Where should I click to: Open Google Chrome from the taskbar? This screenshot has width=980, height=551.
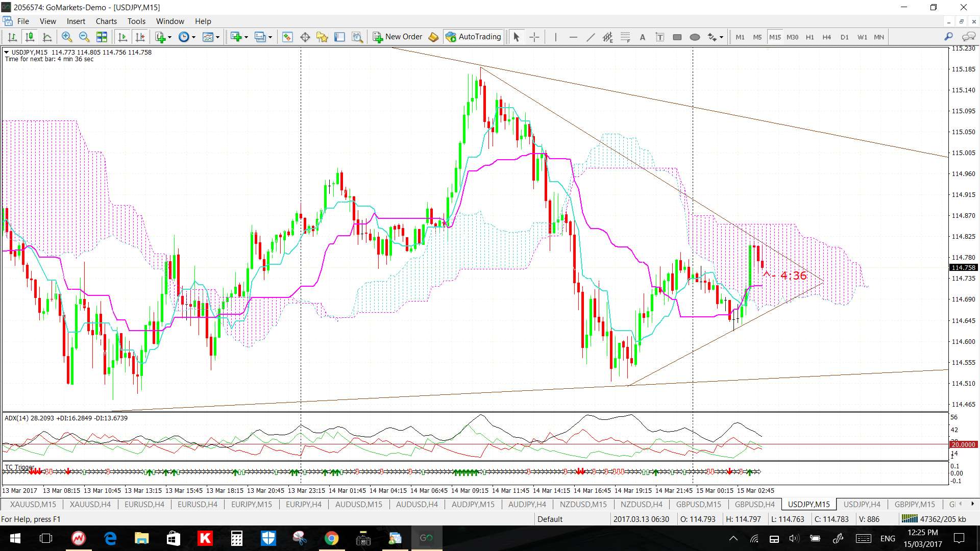click(331, 538)
